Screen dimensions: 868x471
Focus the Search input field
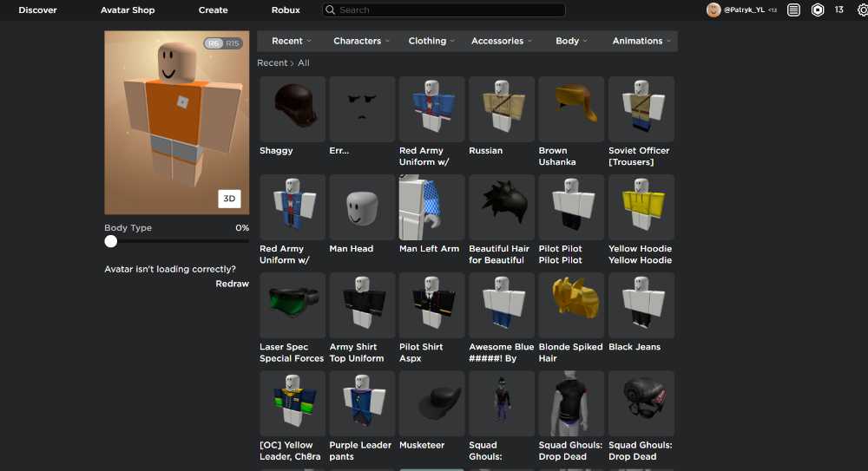pos(444,10)
